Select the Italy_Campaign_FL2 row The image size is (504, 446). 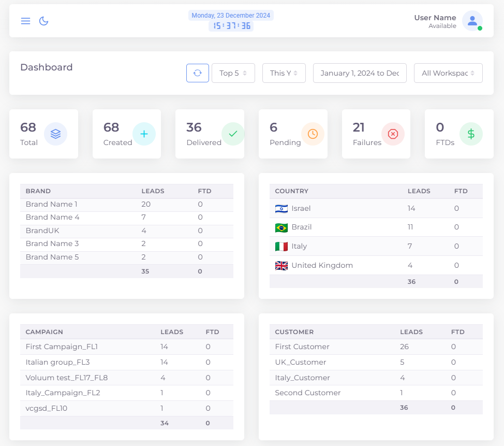[x=127, y=393]
